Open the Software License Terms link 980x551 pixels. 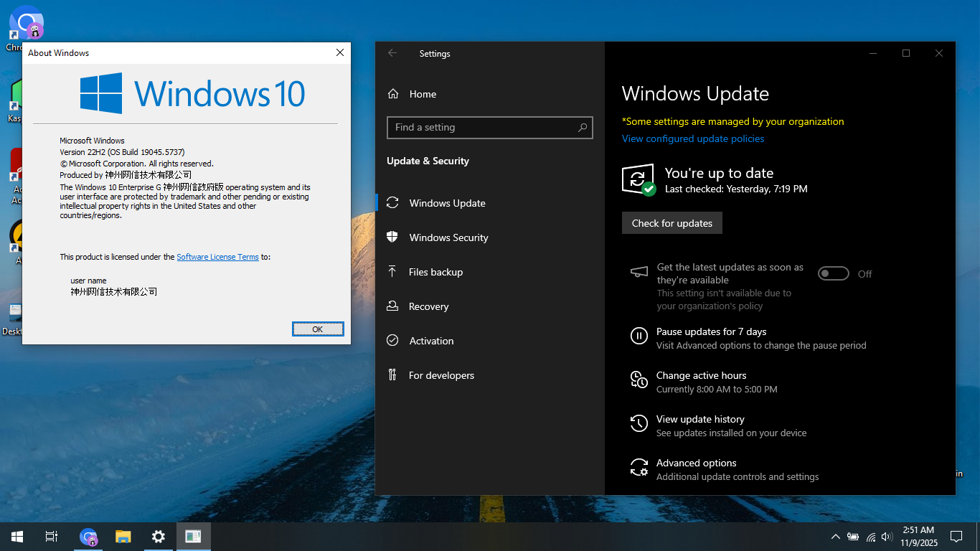[217, 257]
